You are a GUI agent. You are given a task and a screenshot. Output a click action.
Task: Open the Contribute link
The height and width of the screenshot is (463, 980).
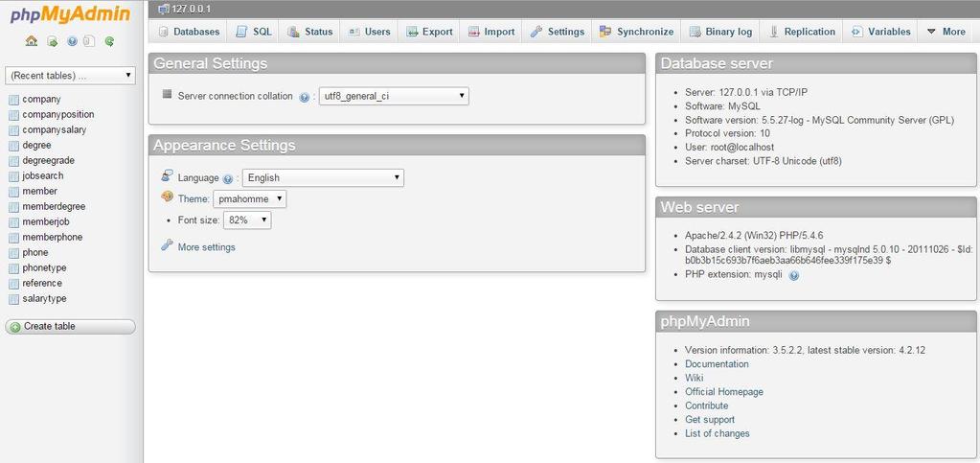[x=706, y=405]
